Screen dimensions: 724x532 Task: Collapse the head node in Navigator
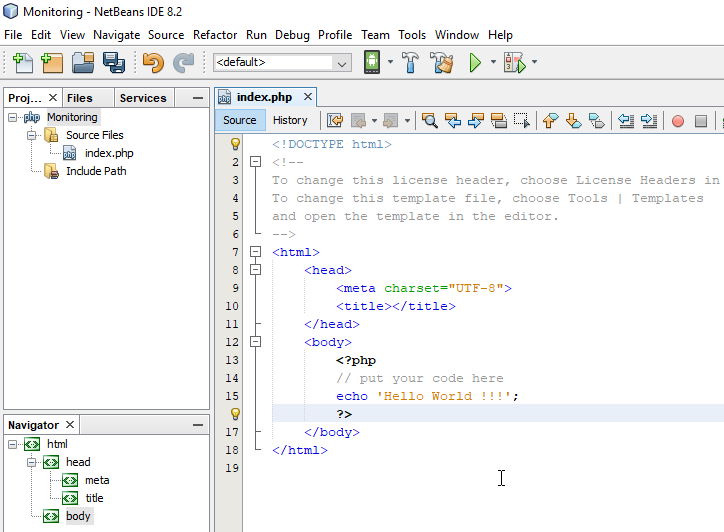tap(31, 462)
